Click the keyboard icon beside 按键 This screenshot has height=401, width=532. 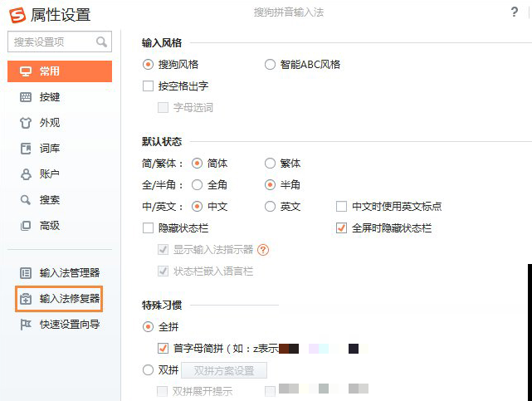pos(26,97)
